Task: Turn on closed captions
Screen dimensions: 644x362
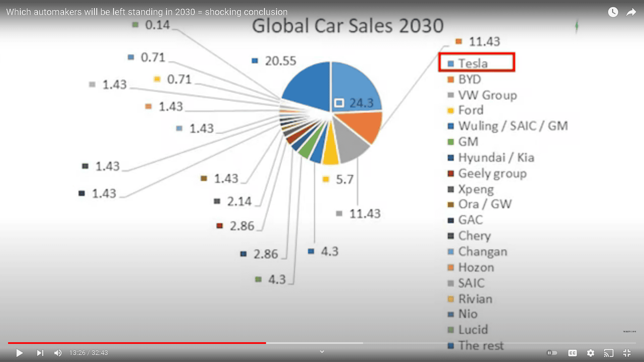Action: tap(573, 353)
